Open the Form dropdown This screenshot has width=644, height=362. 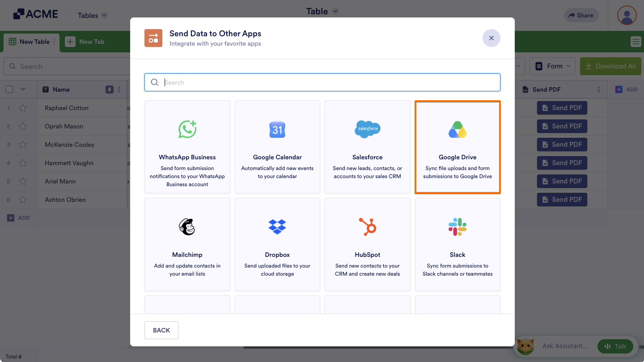tap(553, 66)
